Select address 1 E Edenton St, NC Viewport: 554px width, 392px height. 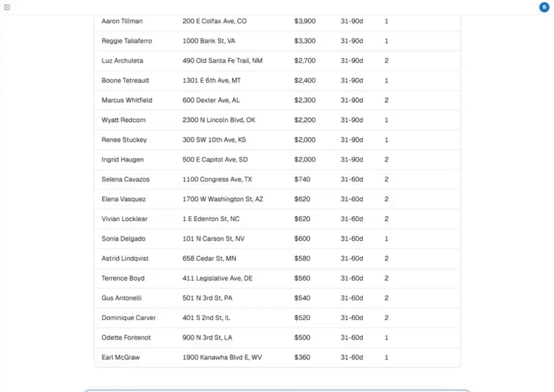pos(211,219)
